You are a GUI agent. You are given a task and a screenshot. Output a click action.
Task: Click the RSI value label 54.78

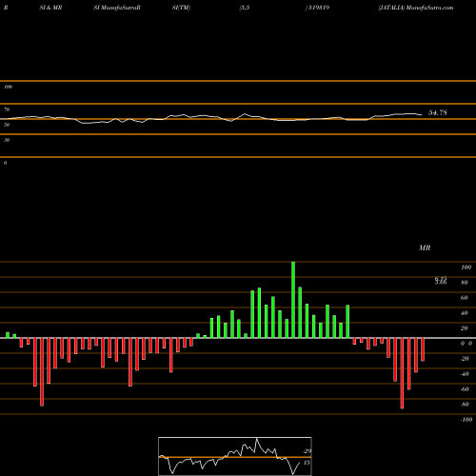[x=438, y=112]
